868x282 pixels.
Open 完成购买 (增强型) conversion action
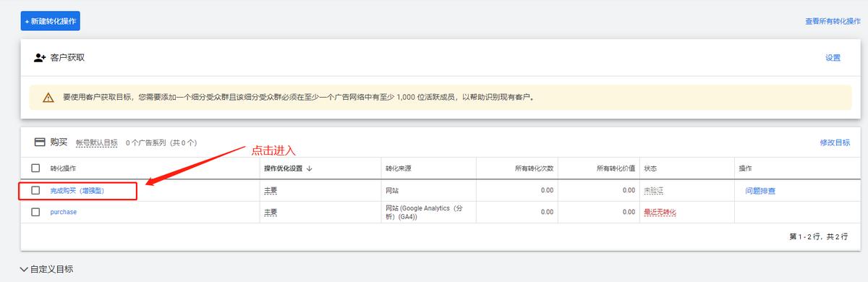(x=77, y=190)
